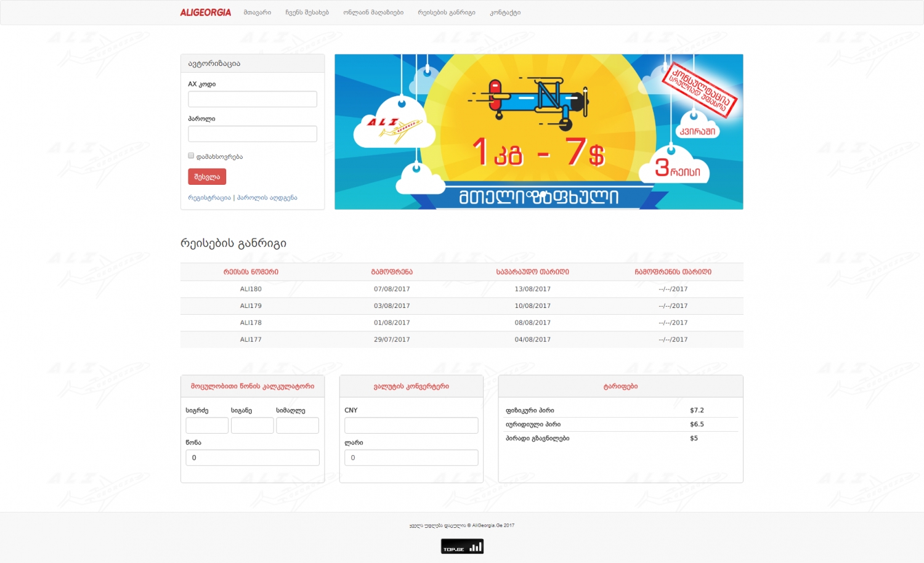Click estimated date 10/08/2017

pos(533,306)
